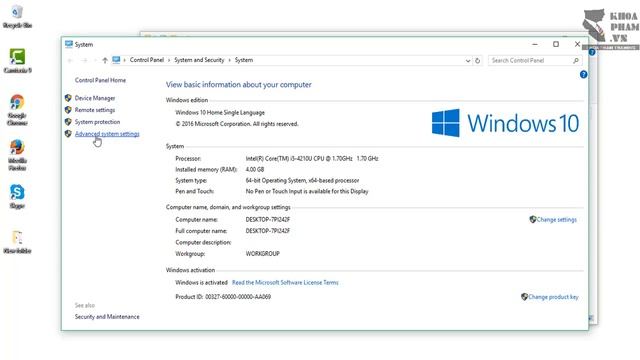The image size is (640, 360).
Task: Click the Product ID text
Action: (223, 297)
